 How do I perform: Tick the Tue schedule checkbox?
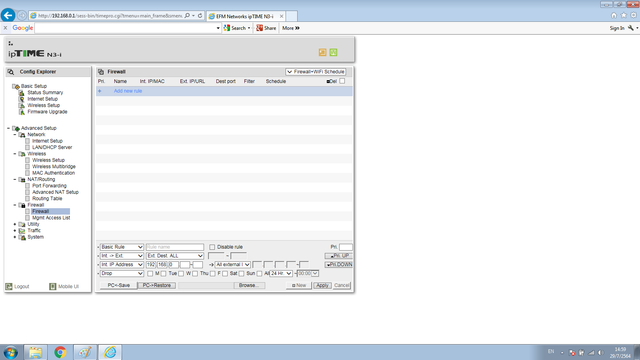[163, 273]
